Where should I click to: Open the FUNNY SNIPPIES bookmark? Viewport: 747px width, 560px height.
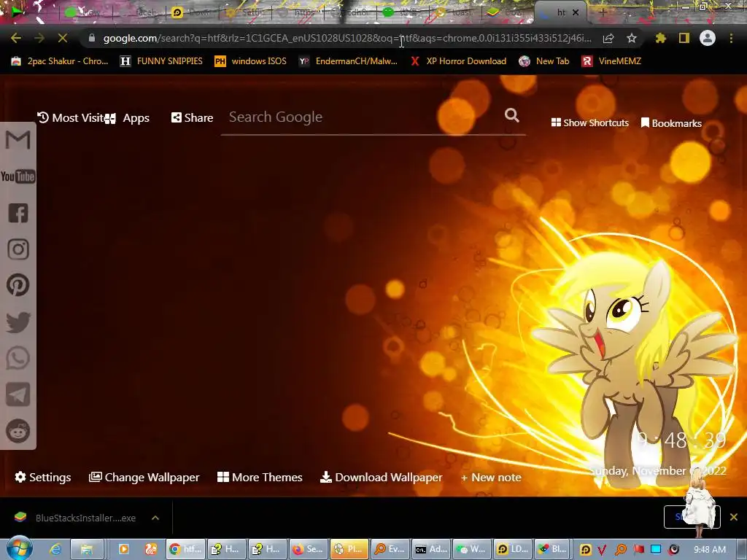click(161, 61)
